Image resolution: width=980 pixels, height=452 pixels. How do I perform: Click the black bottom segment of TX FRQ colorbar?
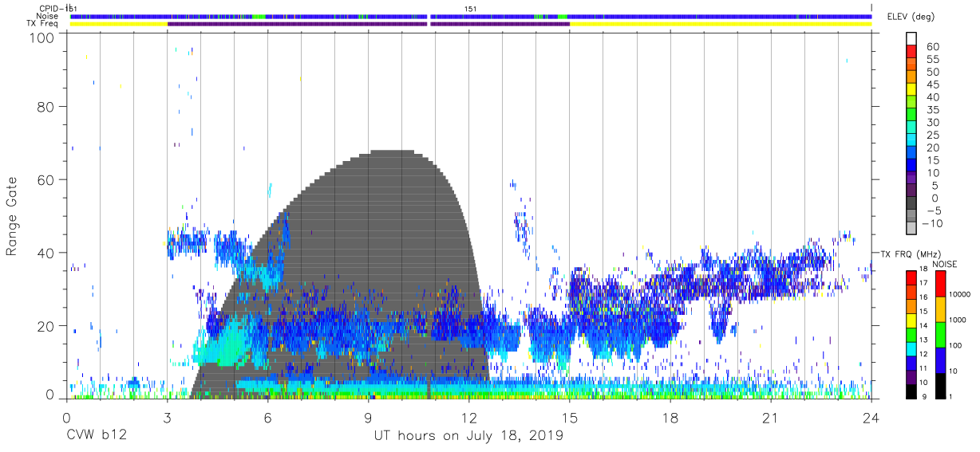(x=911, y=391)
